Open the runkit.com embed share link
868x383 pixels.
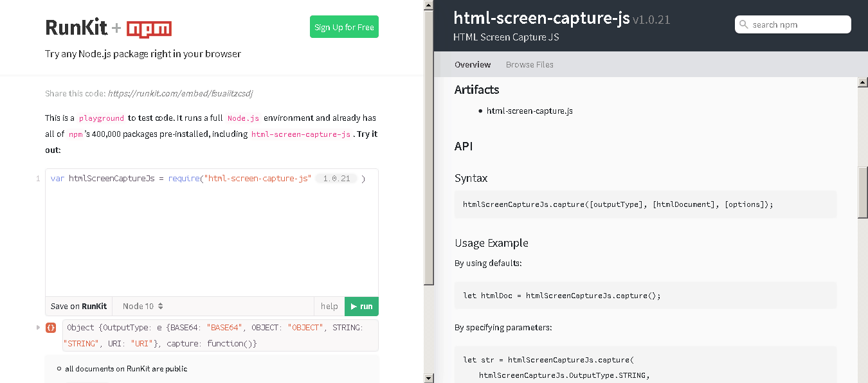pyautogui.click(x=181, y=93)
